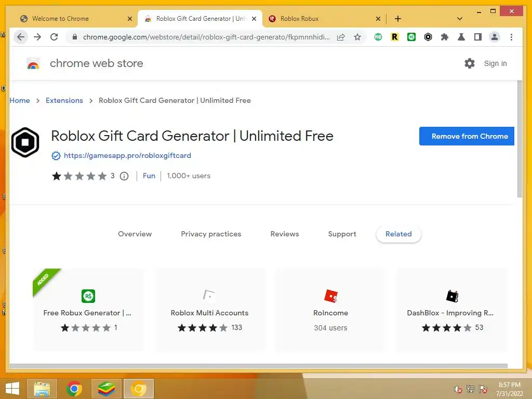The height and width of the screenshot is (399, 532).
Task: Open the gamesapp.pro/robloxgiftcard link
Action: [127, 155]
